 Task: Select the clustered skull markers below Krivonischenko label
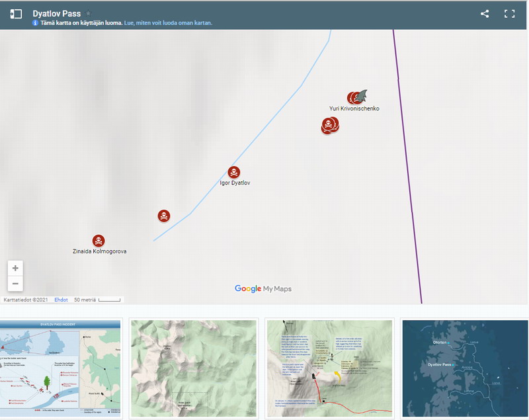[330, 126]
